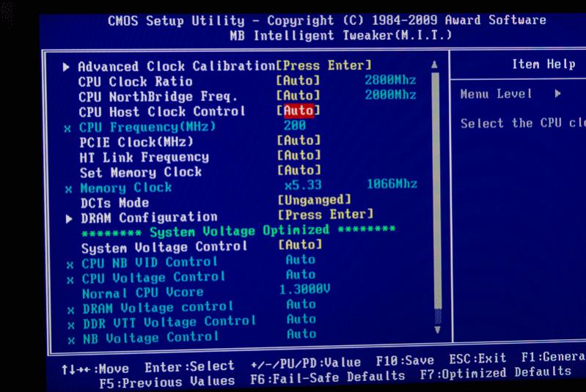Click the Normal CPU Vcore label
The height and width of the screenshot is (392, 586).
[143, 292]
